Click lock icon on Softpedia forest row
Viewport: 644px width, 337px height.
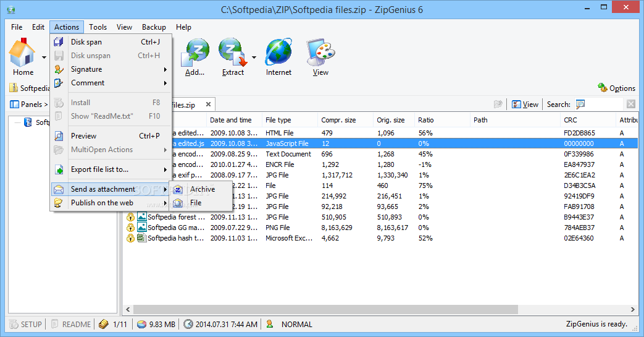(131, 217)
